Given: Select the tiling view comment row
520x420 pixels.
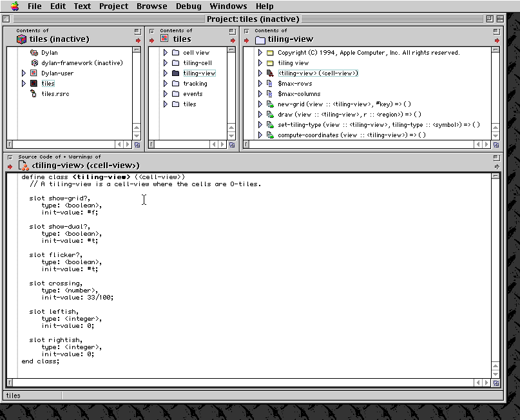Looking at the screenshot, I should click(293, 62).
